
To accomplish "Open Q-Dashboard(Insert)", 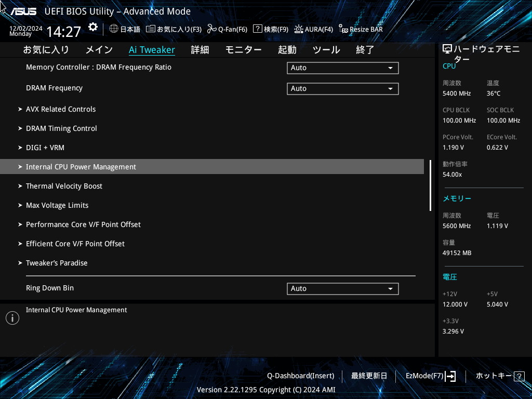I will click(301, 376).
